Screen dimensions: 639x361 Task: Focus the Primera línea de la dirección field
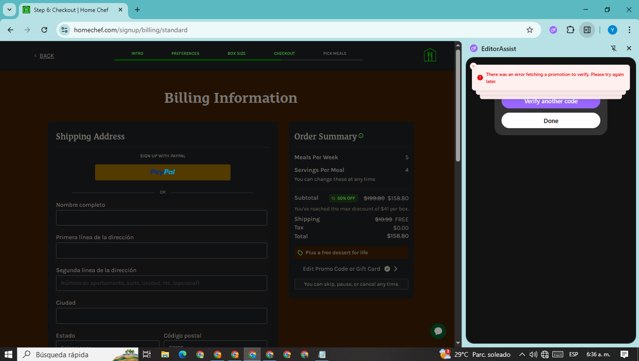tap(162, 251)
